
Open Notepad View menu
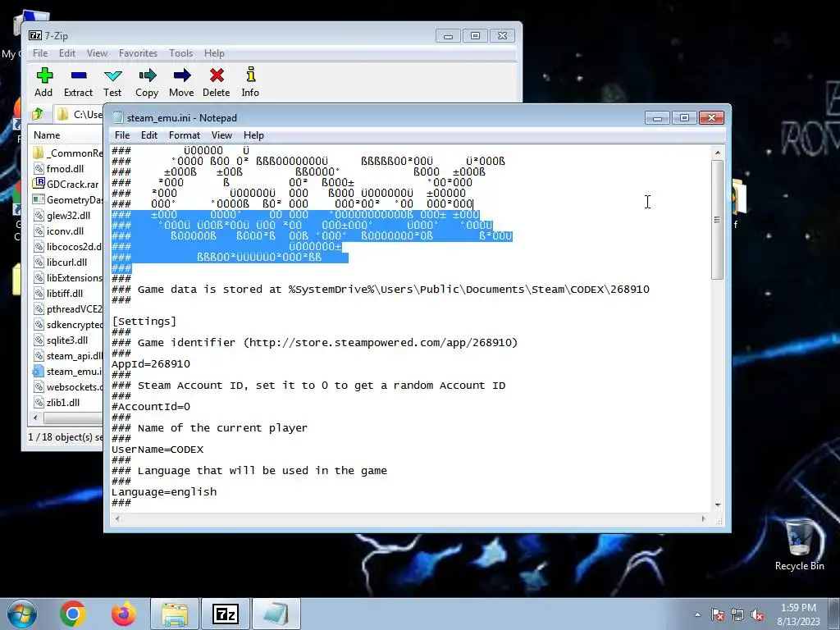(221, 135)
